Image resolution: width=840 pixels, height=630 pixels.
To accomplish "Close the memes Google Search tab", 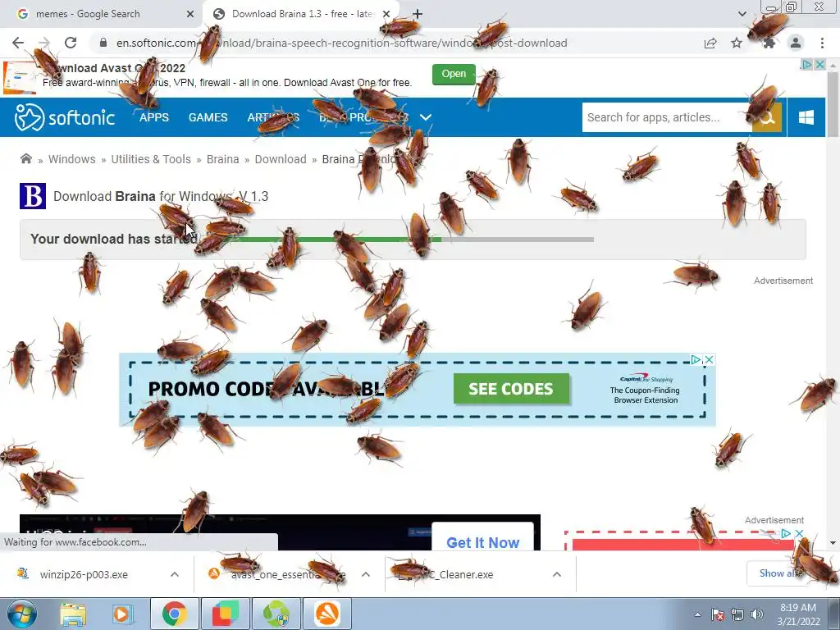I will pos(190,14).
